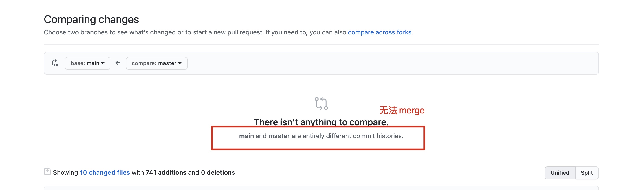Viewport: 644px width, 190px height.
Task: Click the file diff icon beside Showing
Action: pyautogui.click(x=47, y=172)
